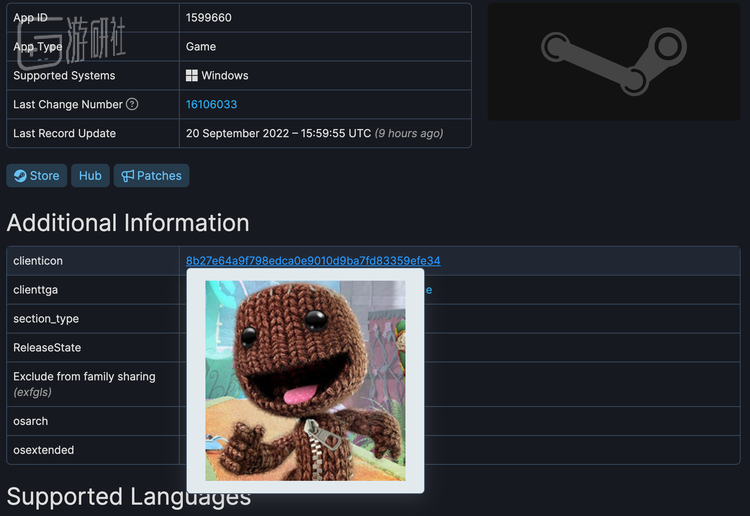Click the large Steam logo placeholder image

pyautogui.click(x=613, y=62)
